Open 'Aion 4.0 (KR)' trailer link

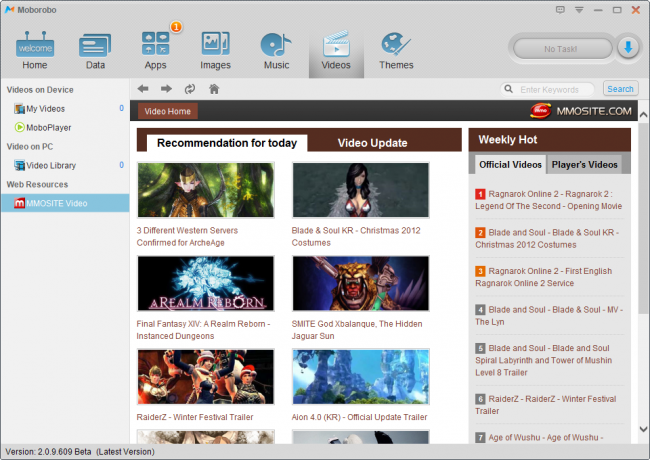[x=359, y=417]
